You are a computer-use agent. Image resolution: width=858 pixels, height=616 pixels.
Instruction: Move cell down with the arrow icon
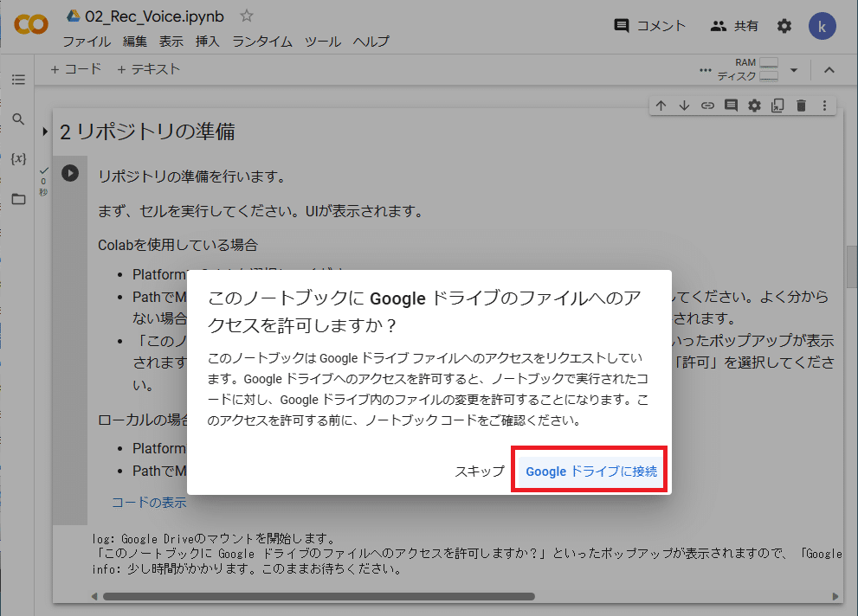(x=684, y=106)
